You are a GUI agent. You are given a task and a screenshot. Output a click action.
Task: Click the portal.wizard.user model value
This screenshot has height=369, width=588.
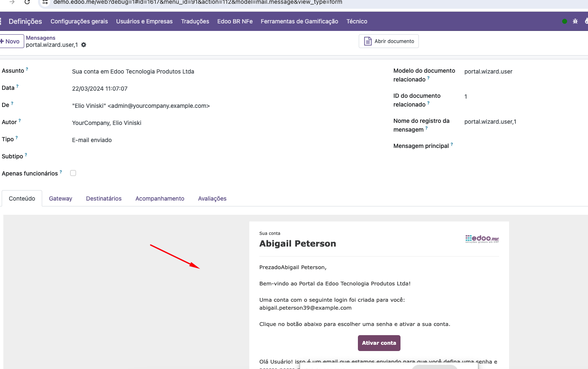tap(488, 71)
